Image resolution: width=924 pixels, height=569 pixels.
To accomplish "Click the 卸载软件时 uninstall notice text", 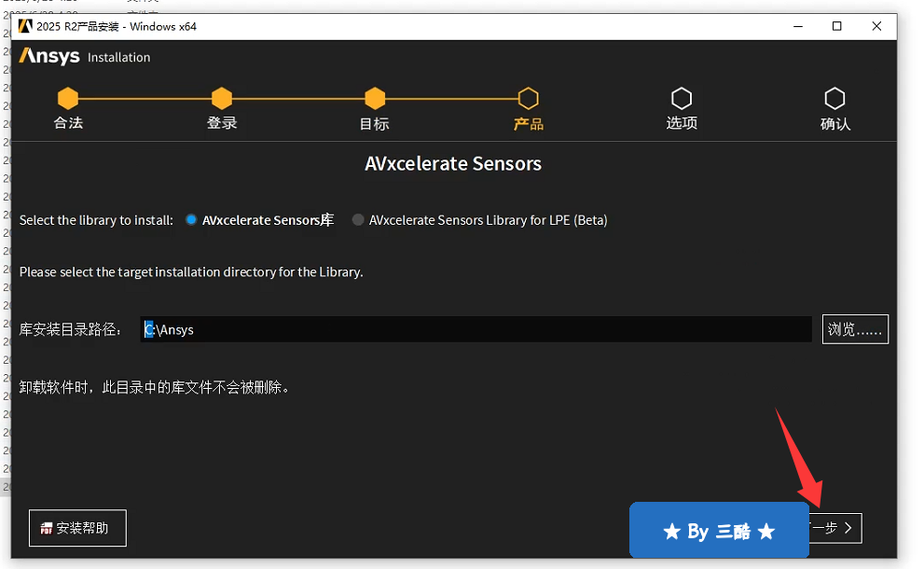I will tap(155, 387).
